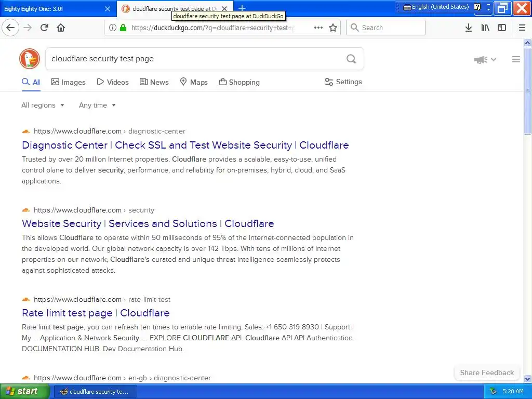532x399 pixels.
Task: Open the Library bookmarks icon
Action: pyautogui.click(x=485, y=28)
